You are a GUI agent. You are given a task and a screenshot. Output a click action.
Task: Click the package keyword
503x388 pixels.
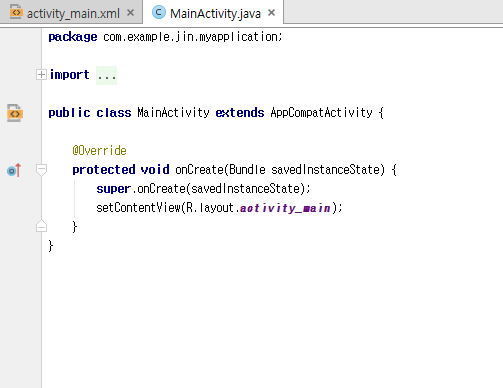tap(73, 37)
